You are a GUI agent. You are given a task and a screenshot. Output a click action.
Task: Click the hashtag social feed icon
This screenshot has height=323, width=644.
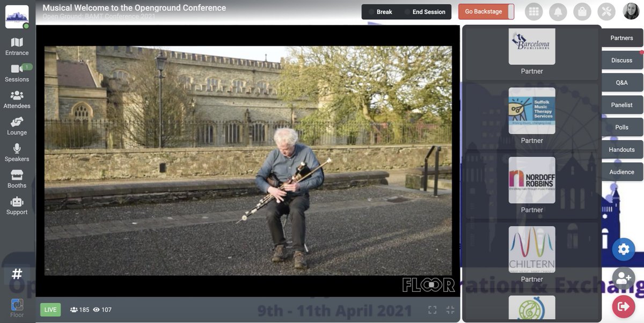point(17,274)
